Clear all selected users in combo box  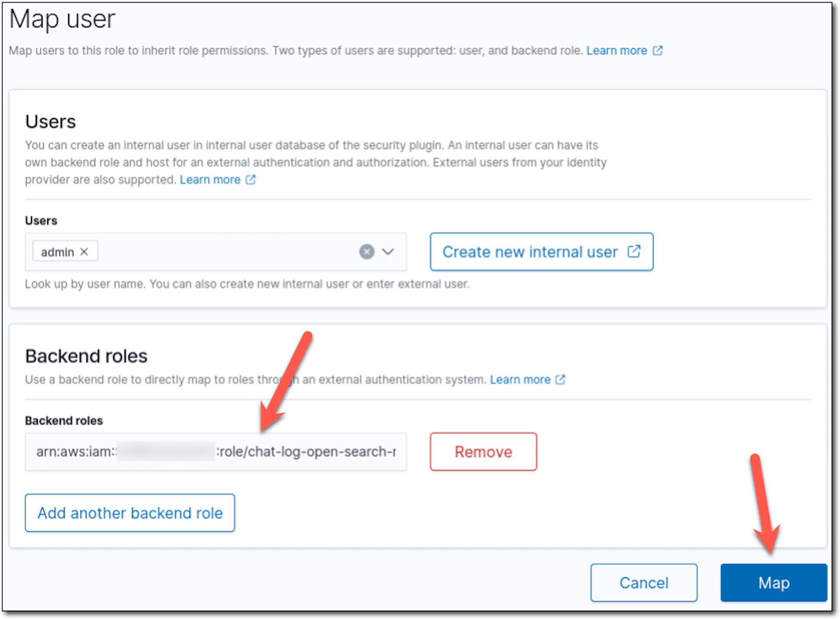(x=367, y=252)
